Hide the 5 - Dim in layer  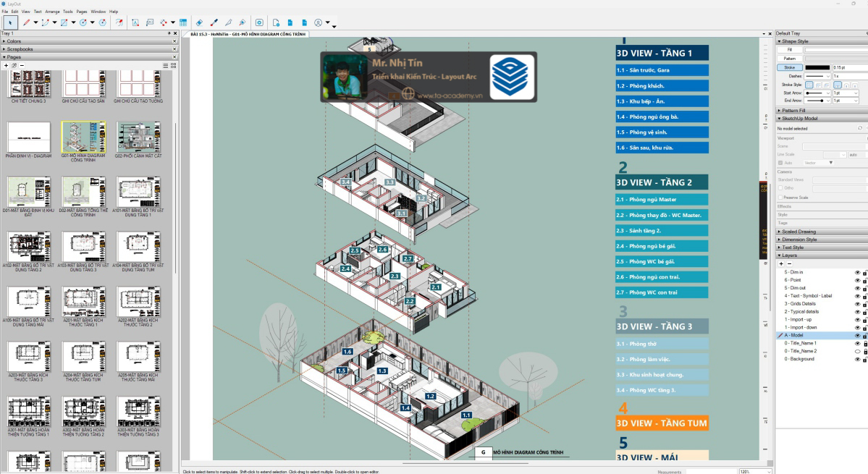coord(857,273)
